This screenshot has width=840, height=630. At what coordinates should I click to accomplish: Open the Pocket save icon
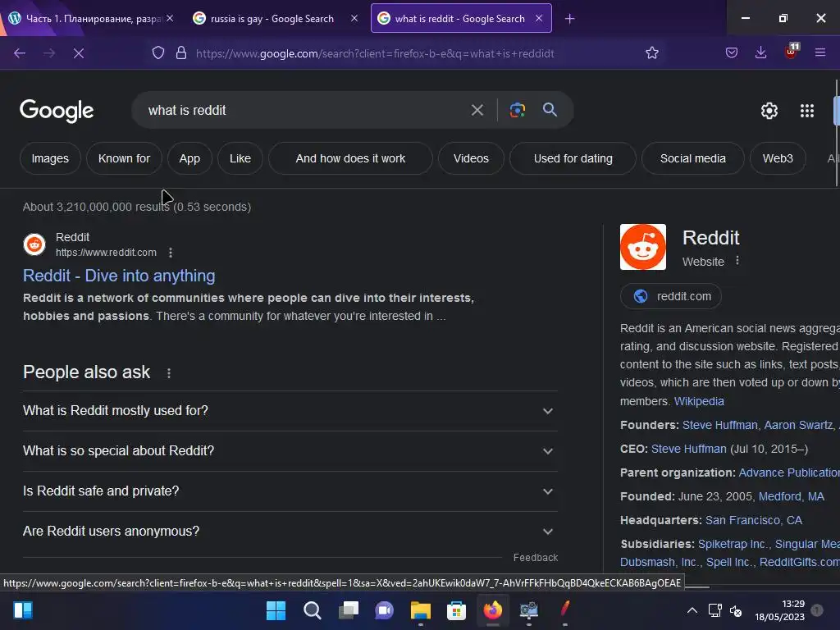(732, 53)
